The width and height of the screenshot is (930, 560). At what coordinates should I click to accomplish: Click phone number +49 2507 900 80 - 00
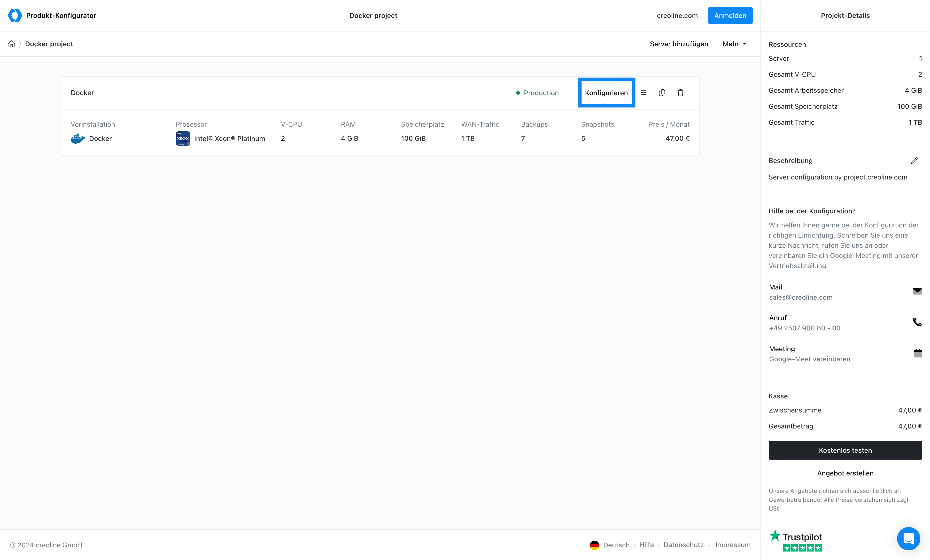click(805, 328)
